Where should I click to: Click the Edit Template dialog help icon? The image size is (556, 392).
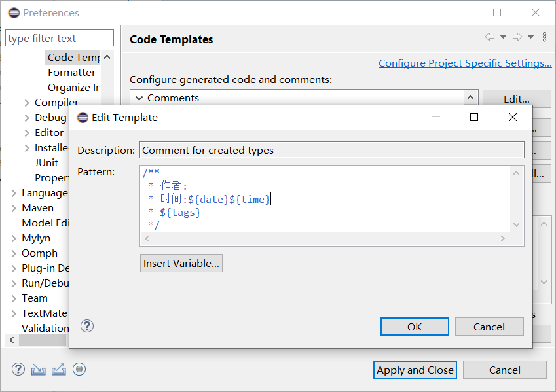(87, 326)
